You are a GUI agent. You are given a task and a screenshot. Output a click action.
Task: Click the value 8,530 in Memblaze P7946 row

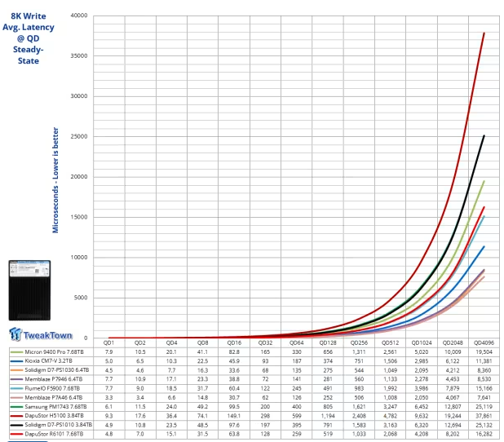tap(484, 379)
